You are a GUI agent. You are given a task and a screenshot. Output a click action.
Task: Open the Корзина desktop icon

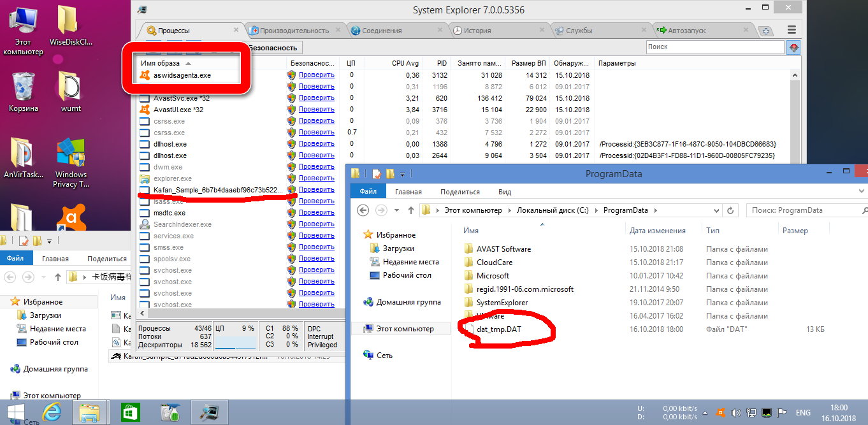(x=24, y=92)
